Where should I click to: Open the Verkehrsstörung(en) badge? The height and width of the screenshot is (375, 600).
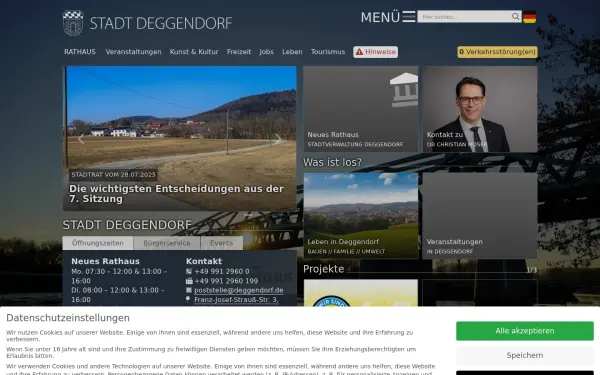pyautogui.click(x=497, y=52)
